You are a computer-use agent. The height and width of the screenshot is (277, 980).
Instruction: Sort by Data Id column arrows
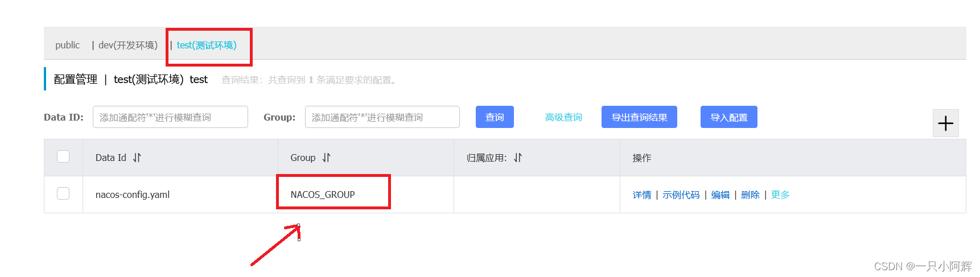click(x=137, y=158)
